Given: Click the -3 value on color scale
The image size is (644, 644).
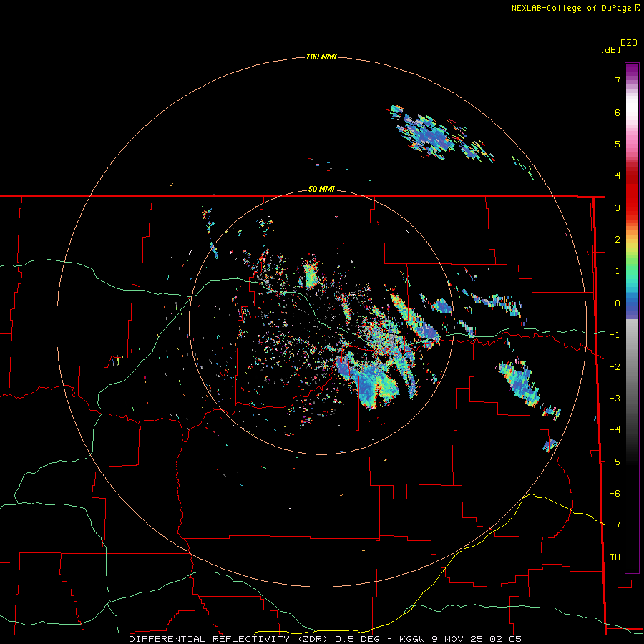Looking at the screenshot, I should [x=615, y=399].
